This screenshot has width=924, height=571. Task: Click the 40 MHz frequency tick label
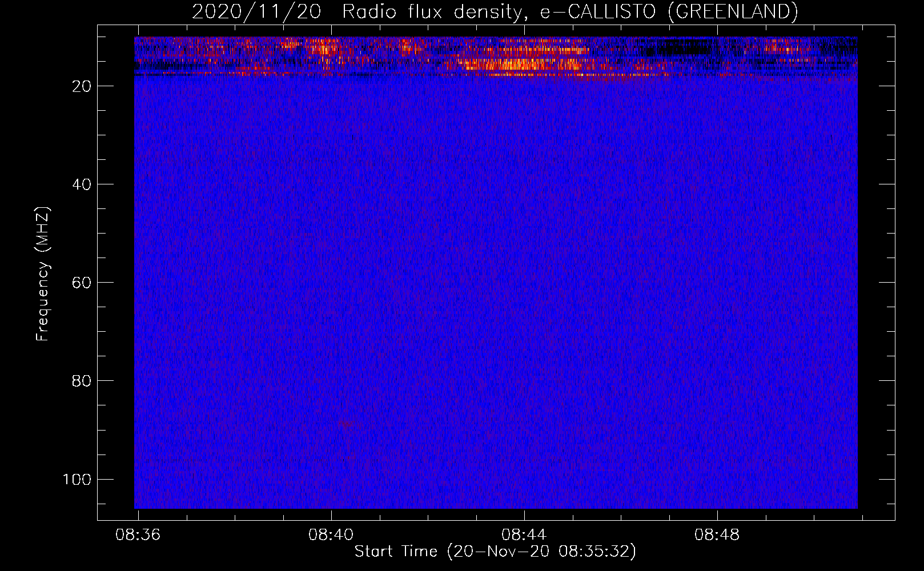tap(82, 184)
